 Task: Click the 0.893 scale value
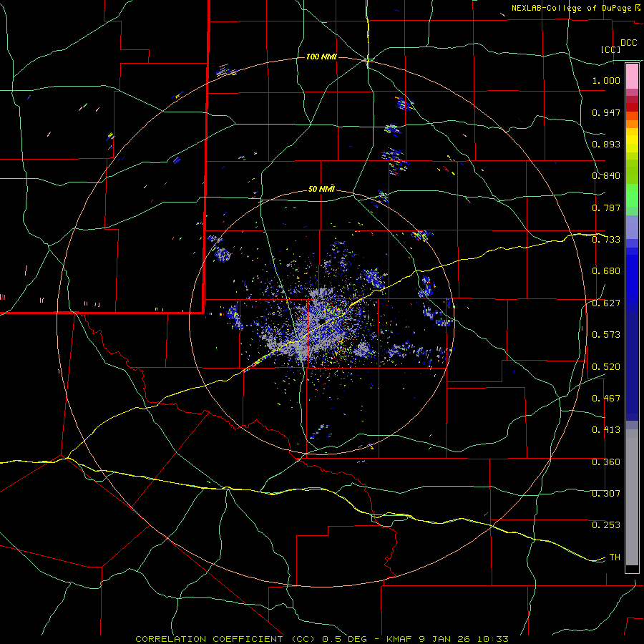point(606,144)
